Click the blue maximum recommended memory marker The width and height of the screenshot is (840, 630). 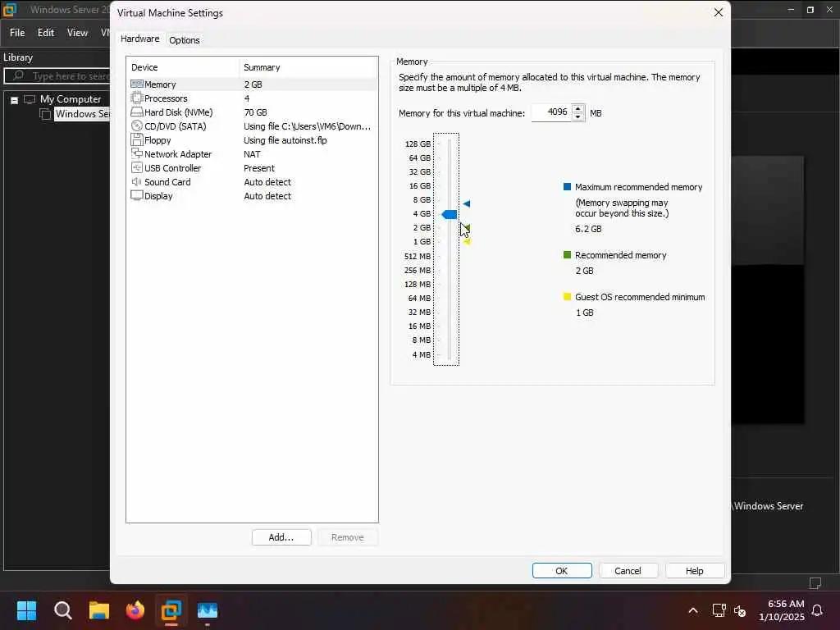[467, 203]
